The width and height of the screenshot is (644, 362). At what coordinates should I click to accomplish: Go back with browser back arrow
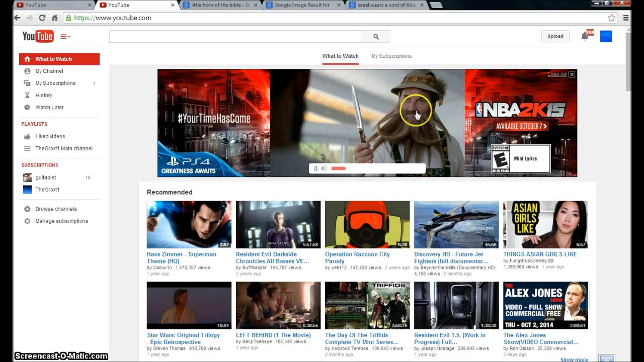pyautogui.click(x=17, y=18)
